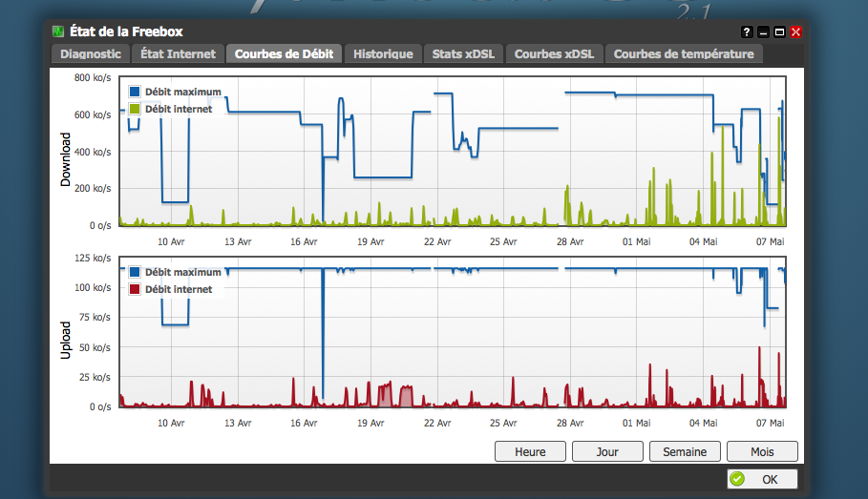Image resolution: width=868 pixels, height=499 pixels.
Task: Close the État de la Freebox window
Action: click(x=796, y=32)
